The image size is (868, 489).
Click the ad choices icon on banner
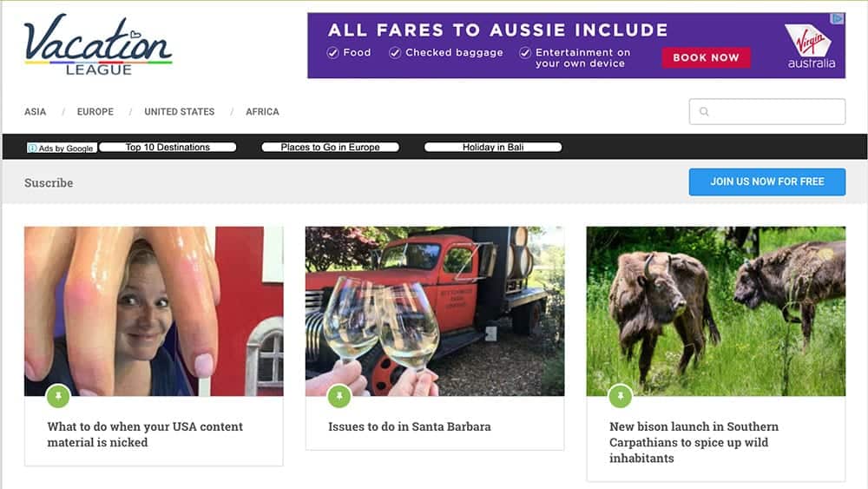tap(838, 19)
